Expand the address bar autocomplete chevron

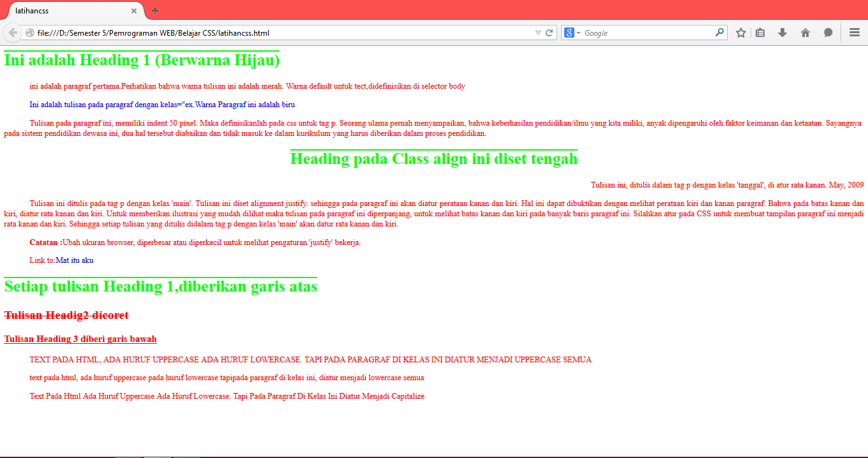(538, 32)
